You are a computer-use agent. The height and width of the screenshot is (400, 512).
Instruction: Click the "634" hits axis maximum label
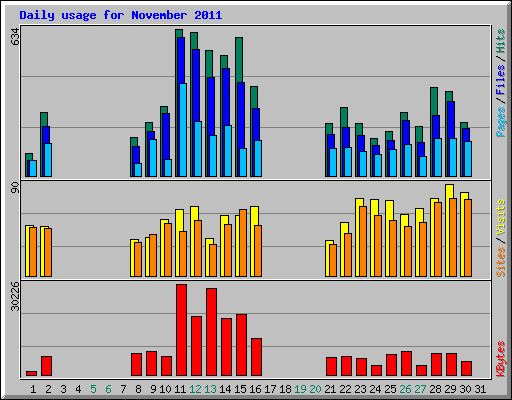[x=15, y=37]
